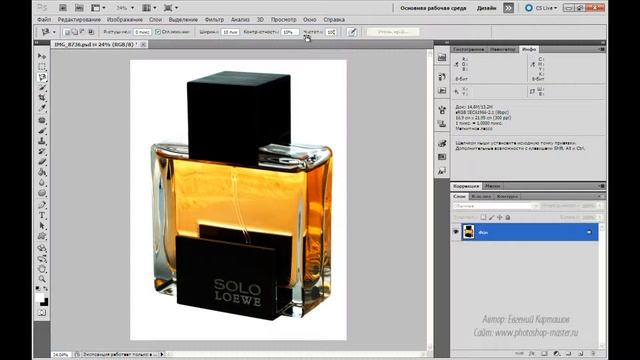Toggle the Сглаживание (anti-alias) checkbox
This screenshot has height=360, width=640.
[x=158, y=32]
